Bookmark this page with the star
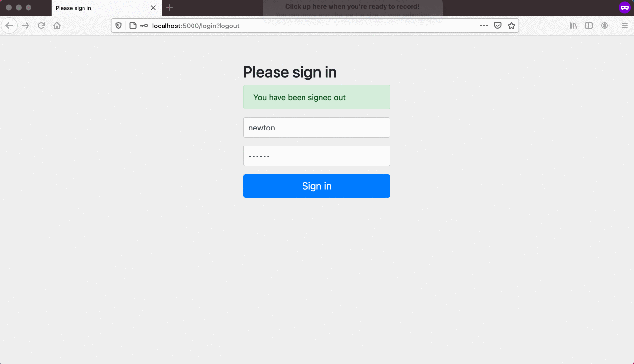 point(511,26)
